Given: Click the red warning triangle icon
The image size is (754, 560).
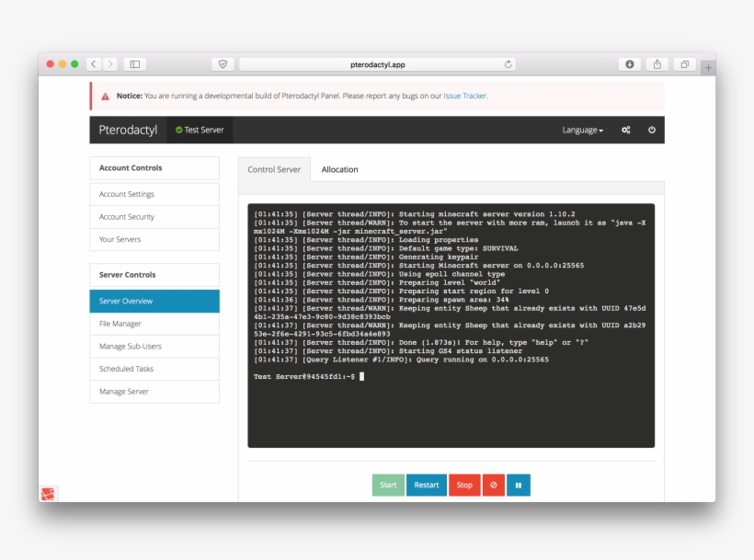Looking at the screenshot, I should 106,97.
